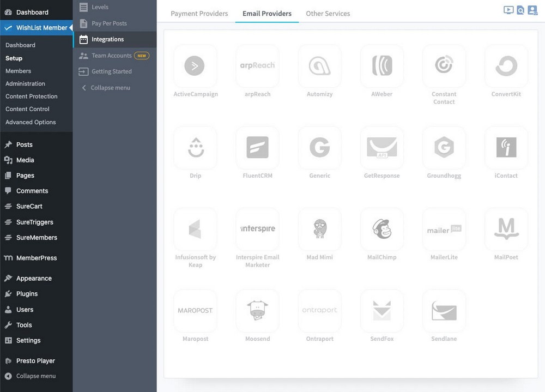Open Appearance admin menu

tap(36, 278)
